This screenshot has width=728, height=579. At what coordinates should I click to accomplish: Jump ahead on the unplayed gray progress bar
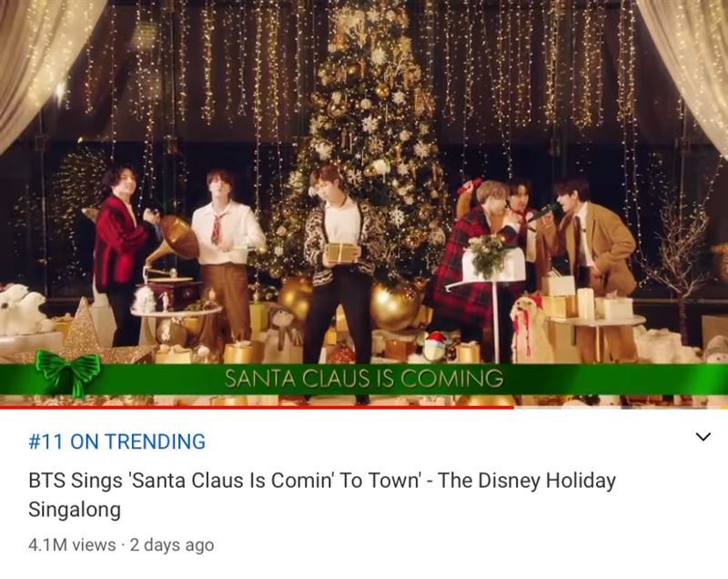coord(621,407)
